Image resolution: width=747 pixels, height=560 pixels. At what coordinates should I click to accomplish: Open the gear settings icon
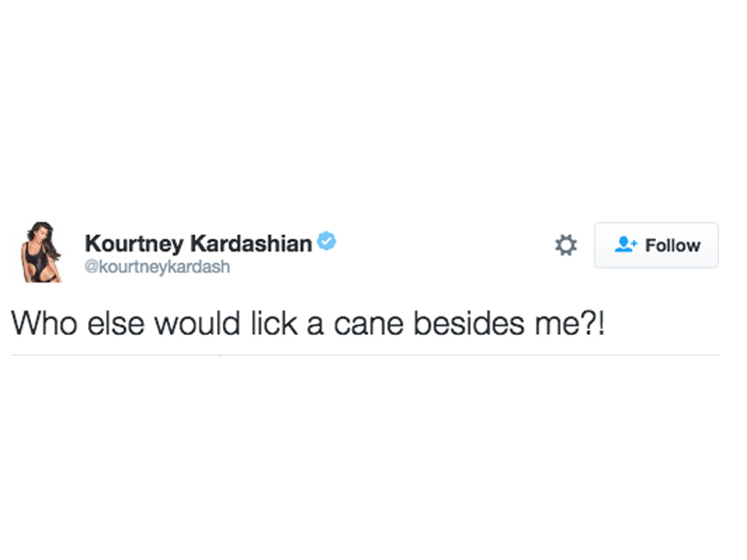coord(566,246)
